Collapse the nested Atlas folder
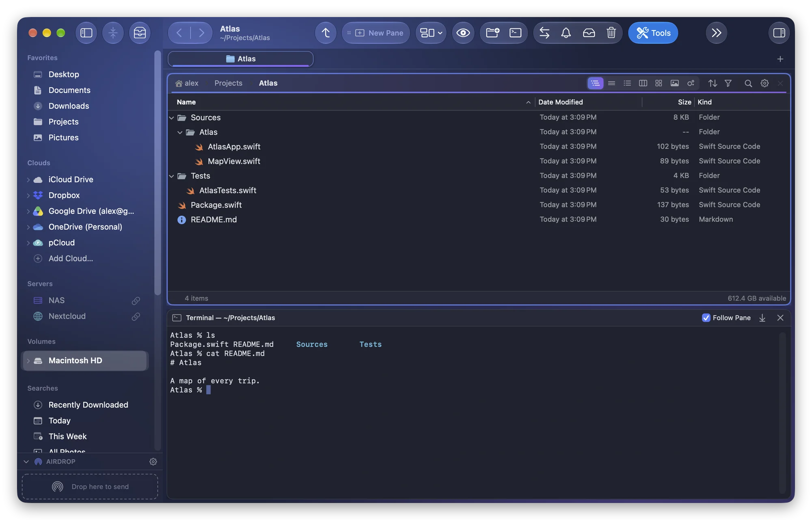 pos(180,132)
